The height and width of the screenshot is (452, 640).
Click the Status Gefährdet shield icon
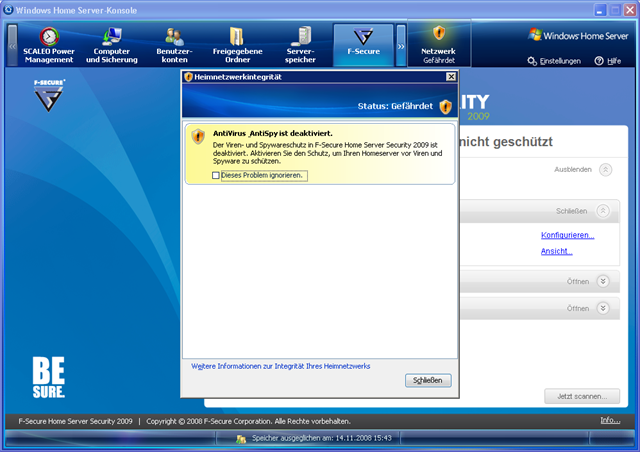click(445, 107)
